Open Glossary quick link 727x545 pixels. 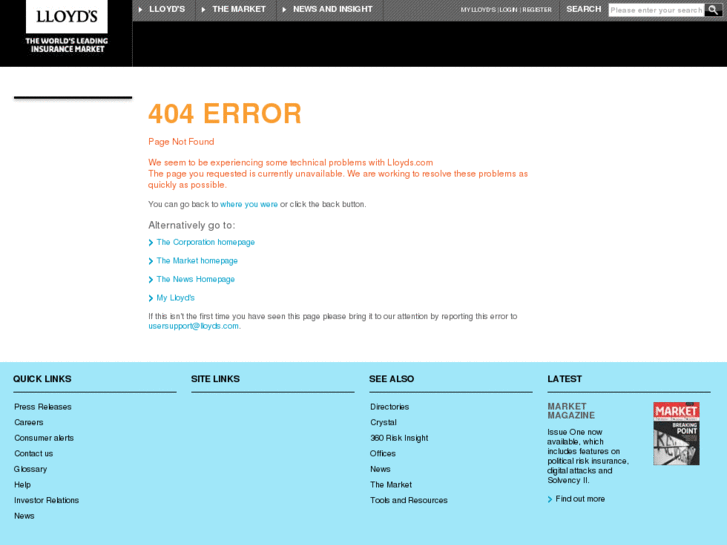pos(31,469)
